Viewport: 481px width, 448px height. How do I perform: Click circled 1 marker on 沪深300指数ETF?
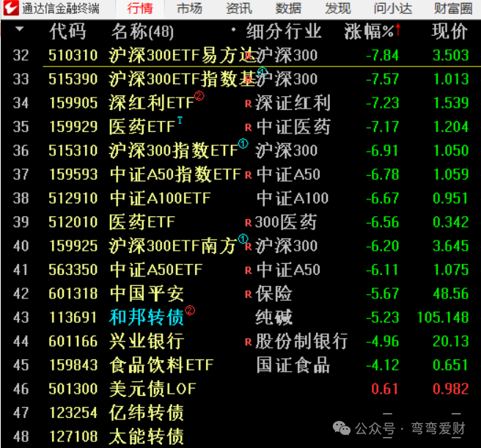point(243,144)
